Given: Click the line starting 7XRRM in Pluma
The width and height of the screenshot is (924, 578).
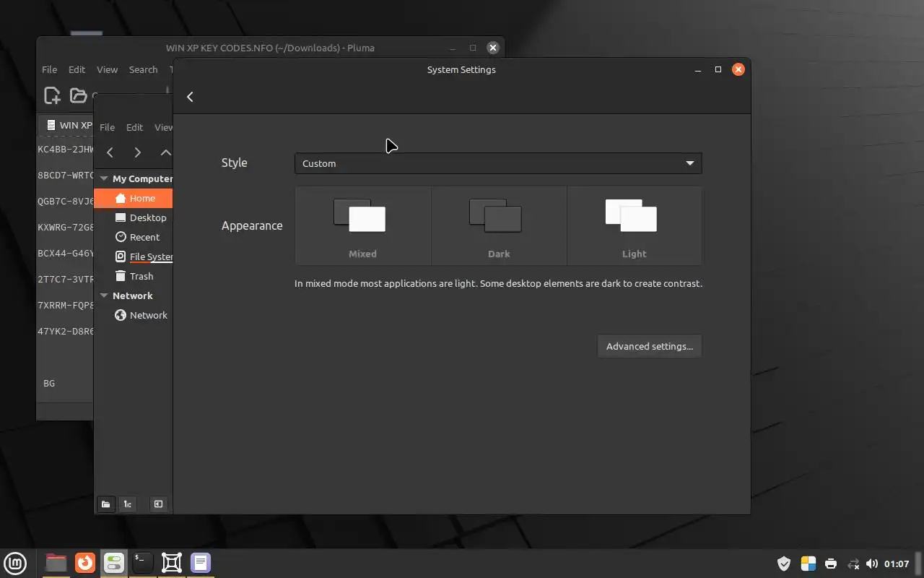Looking at the screenshot, I should [66, 306].
